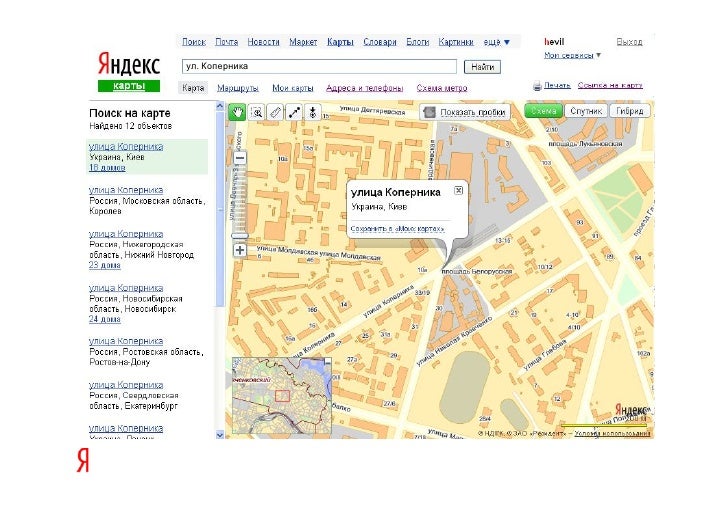Open улица Коперника result in Киев
This screenshot has width=728, height=514.
[x=126, y=146]
